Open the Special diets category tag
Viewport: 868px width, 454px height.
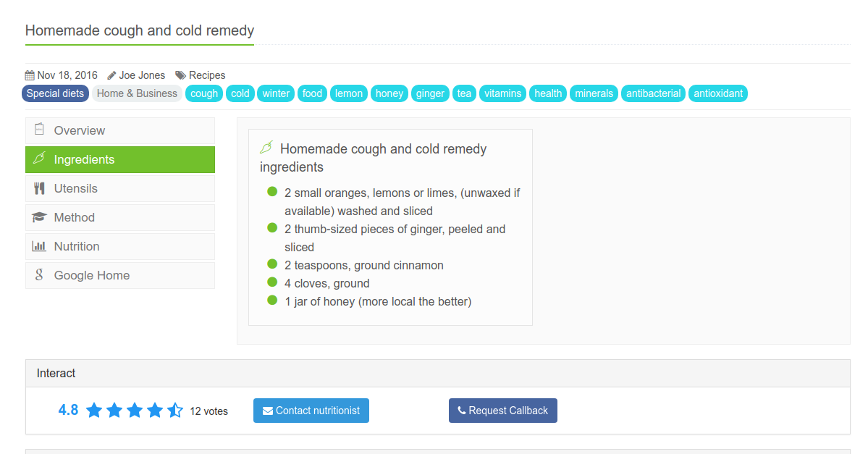tap(55, 93)
